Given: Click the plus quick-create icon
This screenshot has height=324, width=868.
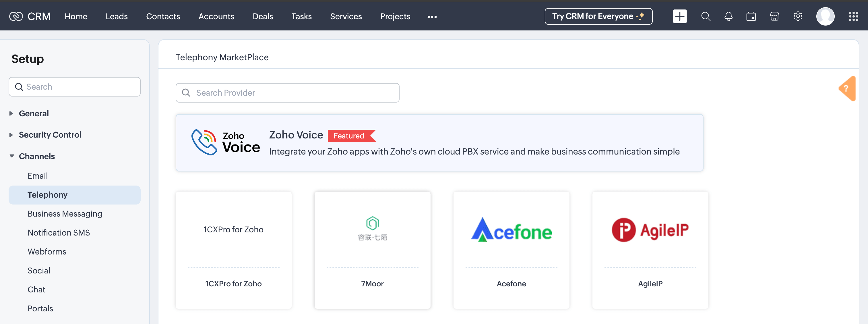Looking at the screenshot, I should click(679, 16).
